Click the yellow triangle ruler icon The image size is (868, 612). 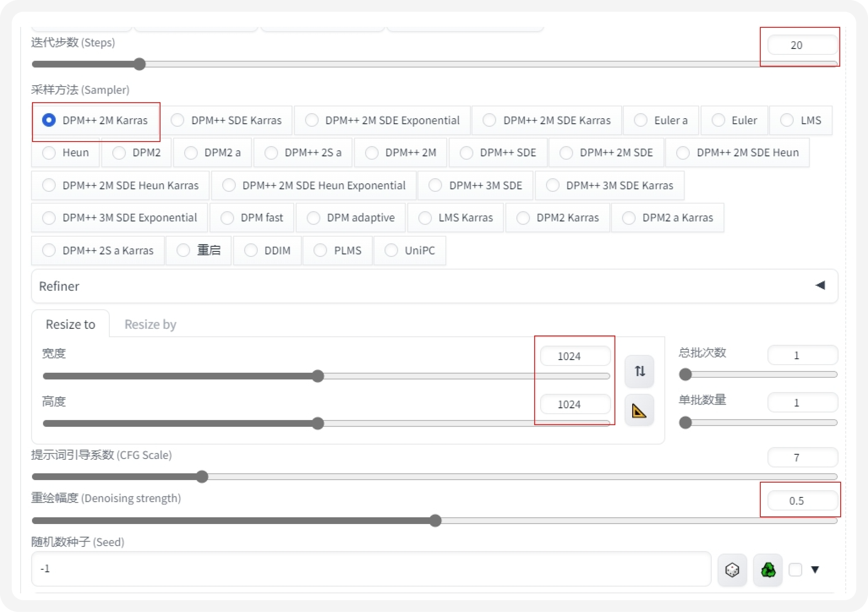tap(639, 410)
